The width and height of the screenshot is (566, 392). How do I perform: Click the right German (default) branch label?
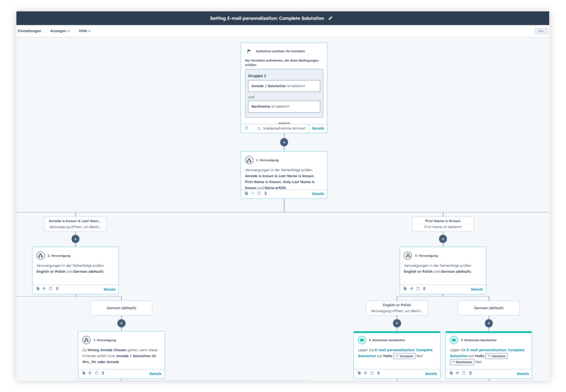click(x=489, y=308)
